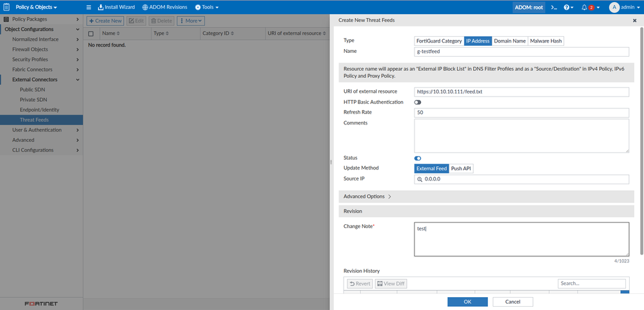Click the OK button
The image size is (644, 310).
[467, 302]
